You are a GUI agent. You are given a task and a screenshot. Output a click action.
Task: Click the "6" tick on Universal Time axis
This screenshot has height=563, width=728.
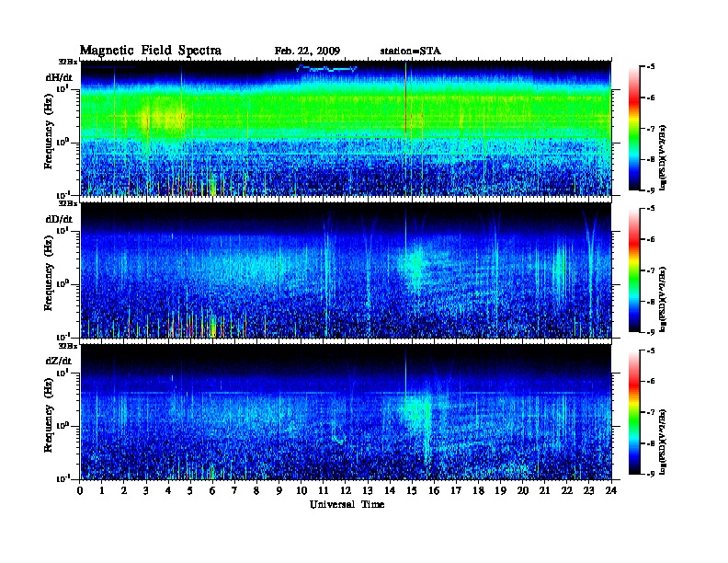pos(212,490)
